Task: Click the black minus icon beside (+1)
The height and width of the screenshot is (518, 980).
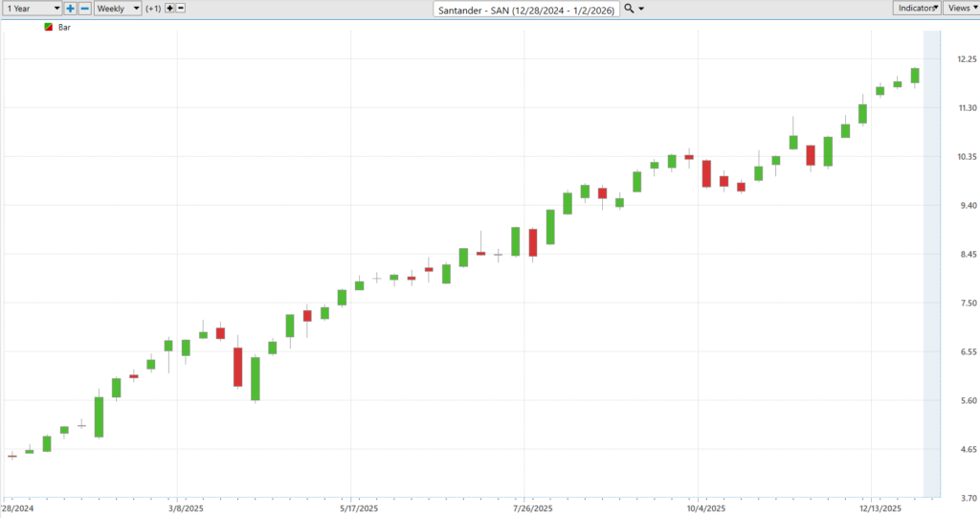Action: [x=182, y=8]
